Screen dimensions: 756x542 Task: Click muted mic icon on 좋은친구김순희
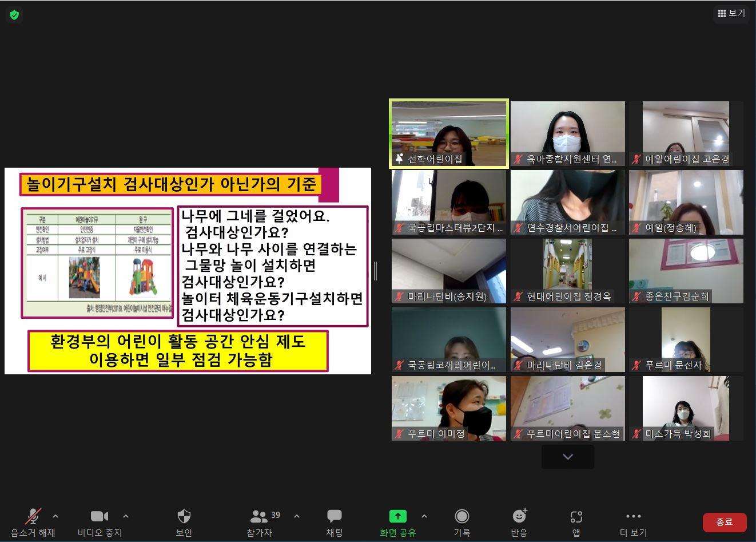(x=636, y=296)
